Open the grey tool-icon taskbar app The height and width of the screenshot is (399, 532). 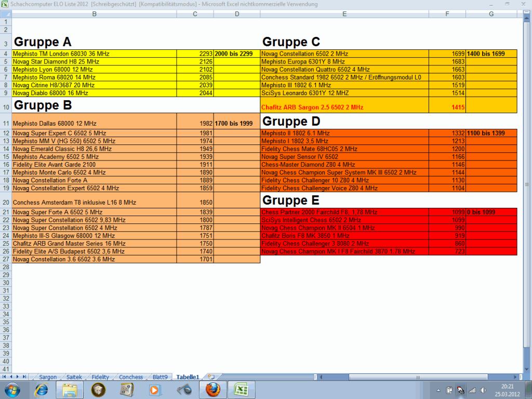184,390
